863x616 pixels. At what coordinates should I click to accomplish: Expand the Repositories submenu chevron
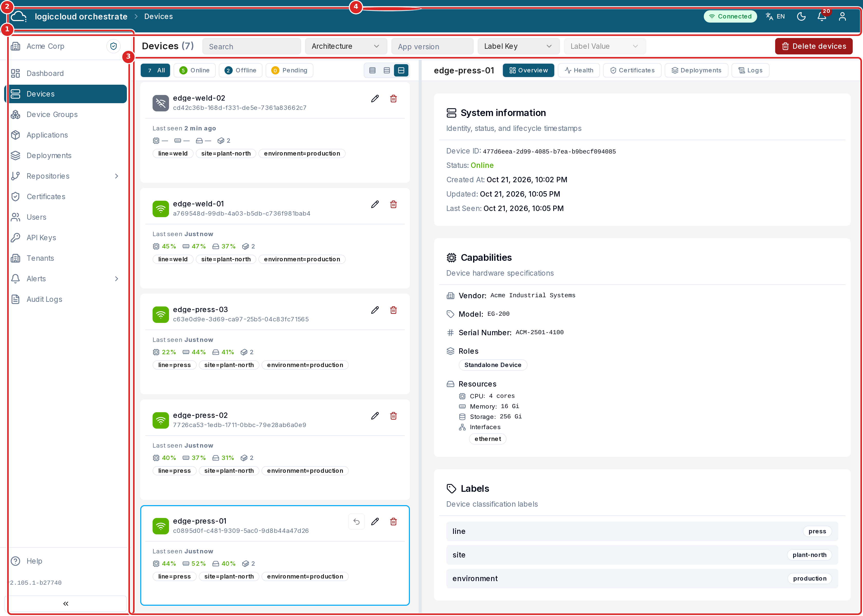point(117,176)
